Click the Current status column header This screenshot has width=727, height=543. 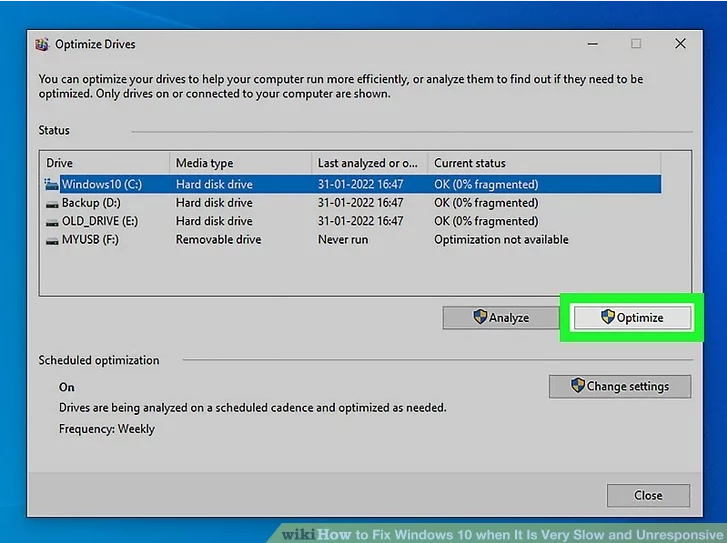coord(544,163)
